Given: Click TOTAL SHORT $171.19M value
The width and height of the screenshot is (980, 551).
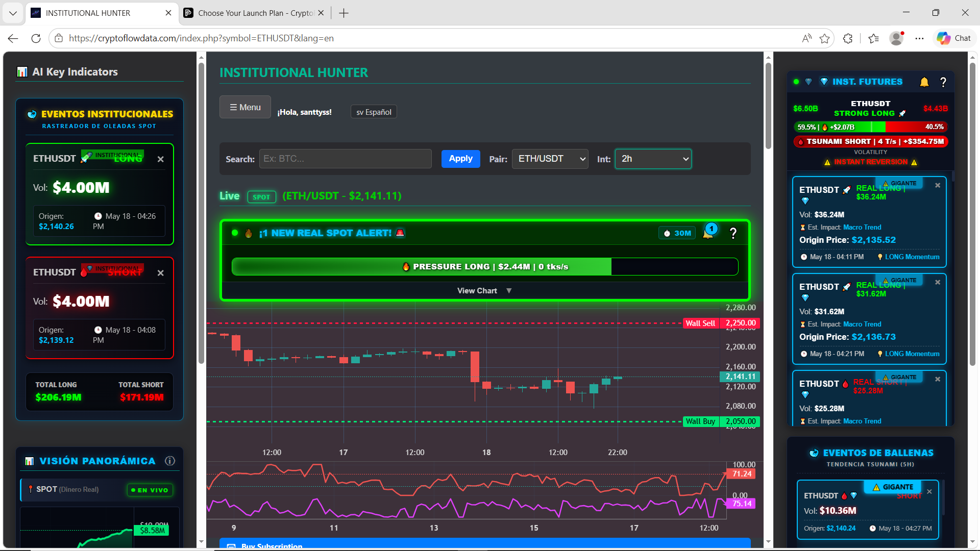Looking at the screenshot, I should pyautogui.click(x=141, y=397).
